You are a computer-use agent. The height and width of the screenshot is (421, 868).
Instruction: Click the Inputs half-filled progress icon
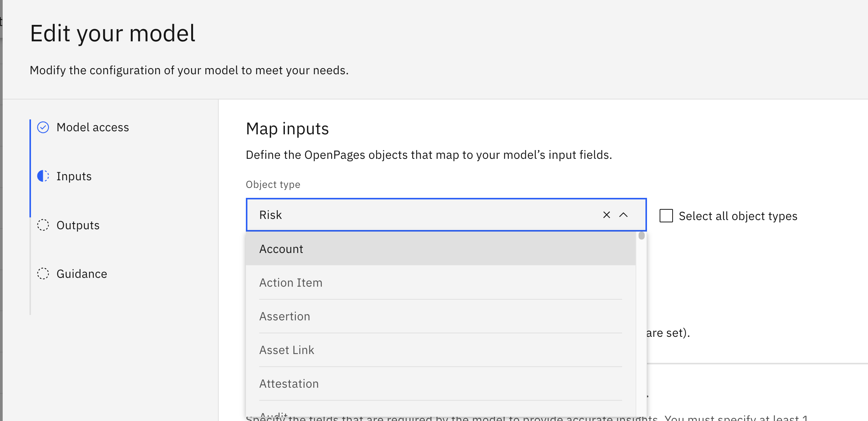(x=43, y=176)
